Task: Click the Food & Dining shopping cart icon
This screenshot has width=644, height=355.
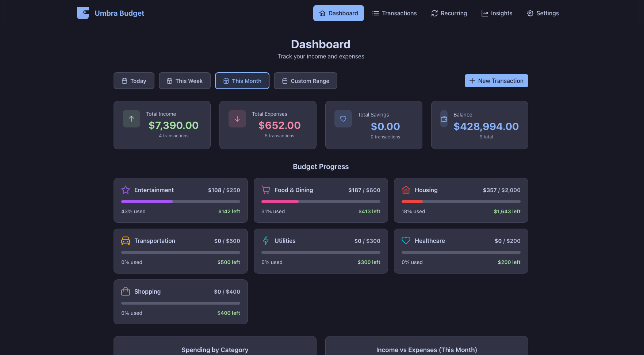Action: coord(265,190)
